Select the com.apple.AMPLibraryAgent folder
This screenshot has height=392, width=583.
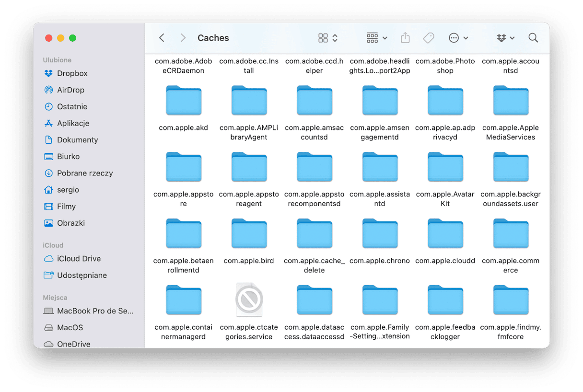pos(249,101)
